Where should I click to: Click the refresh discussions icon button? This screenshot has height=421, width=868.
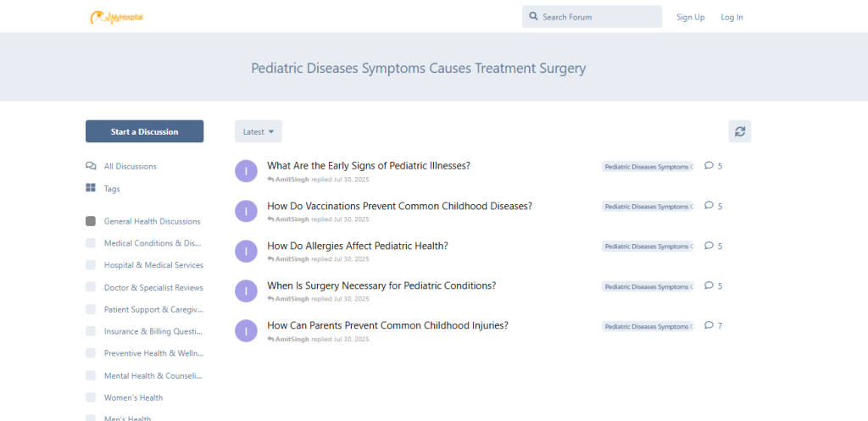[740, 131]
